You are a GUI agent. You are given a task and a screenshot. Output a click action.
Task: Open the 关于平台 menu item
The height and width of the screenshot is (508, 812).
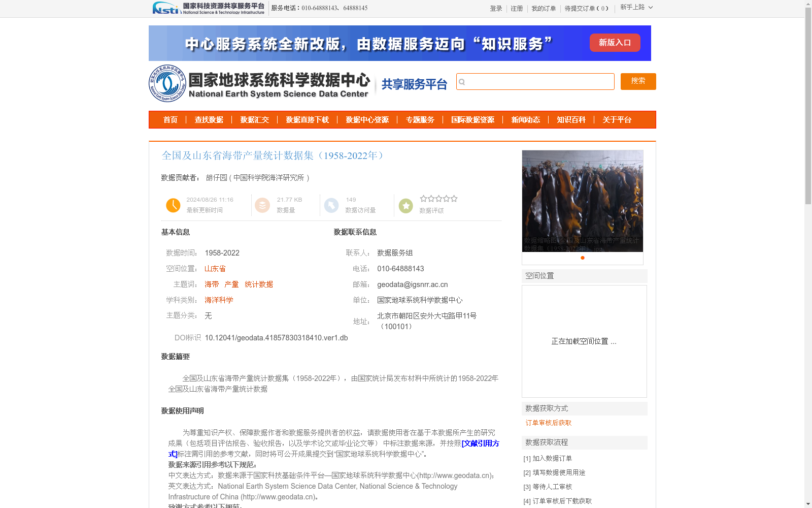pos(617,120)
